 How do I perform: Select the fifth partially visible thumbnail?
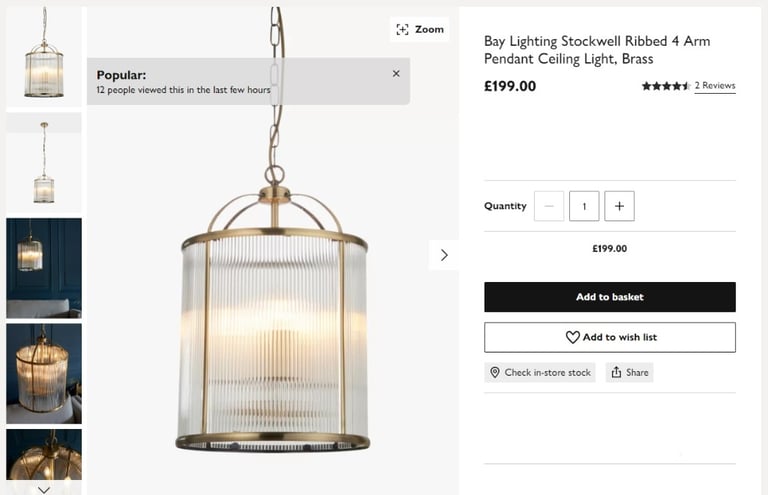(x=44, y=455)
